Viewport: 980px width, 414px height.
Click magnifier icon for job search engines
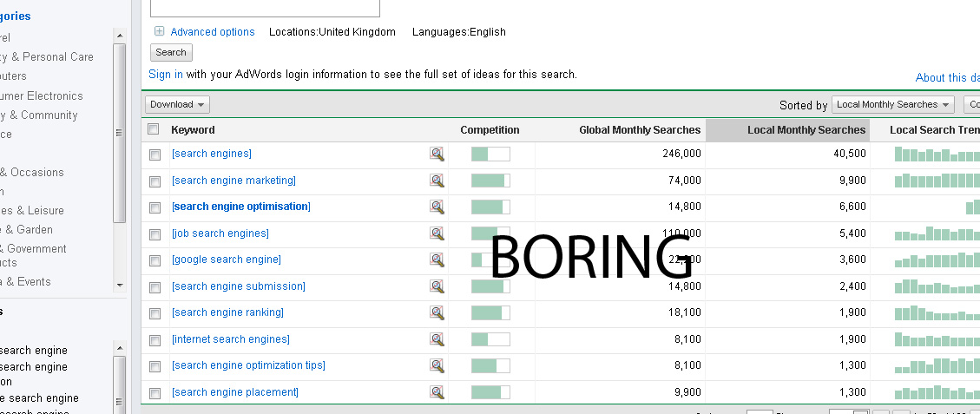437,233
